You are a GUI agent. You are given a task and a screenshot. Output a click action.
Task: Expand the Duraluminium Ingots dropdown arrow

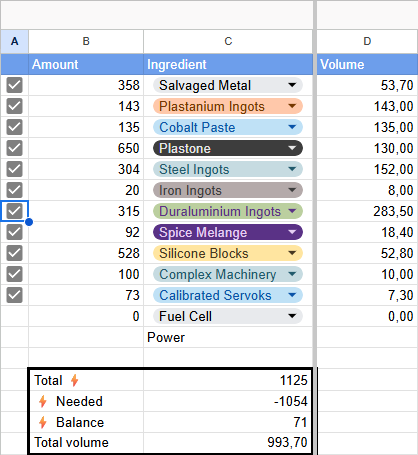[x=292, y=211]
